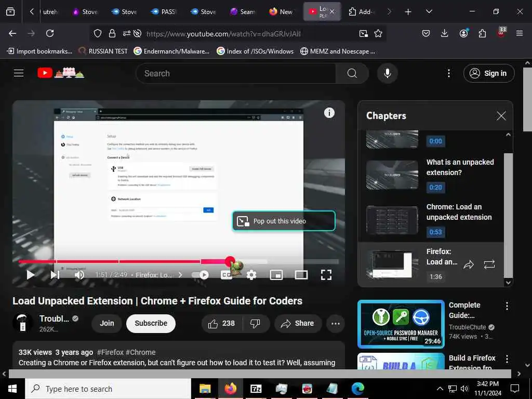Enter full screen mode
The height and width of the screenshot is (399, 532).
326,275
